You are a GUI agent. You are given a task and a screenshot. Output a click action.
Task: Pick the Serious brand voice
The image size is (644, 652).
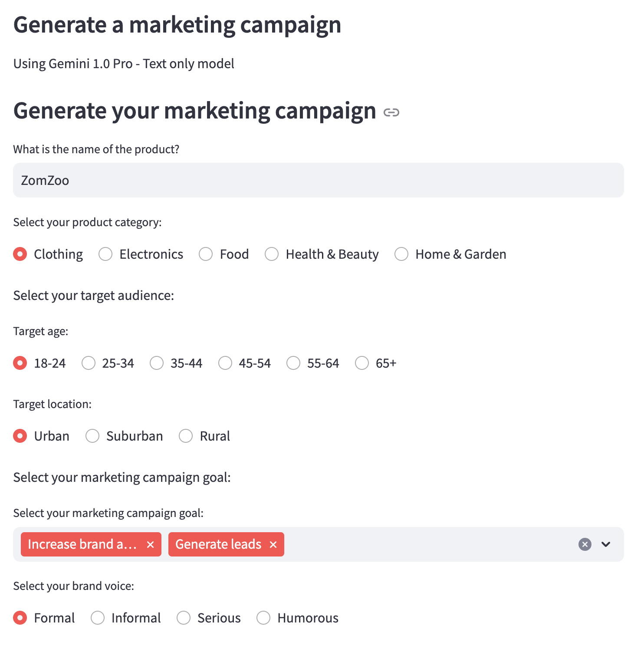(x=184, y=618)
